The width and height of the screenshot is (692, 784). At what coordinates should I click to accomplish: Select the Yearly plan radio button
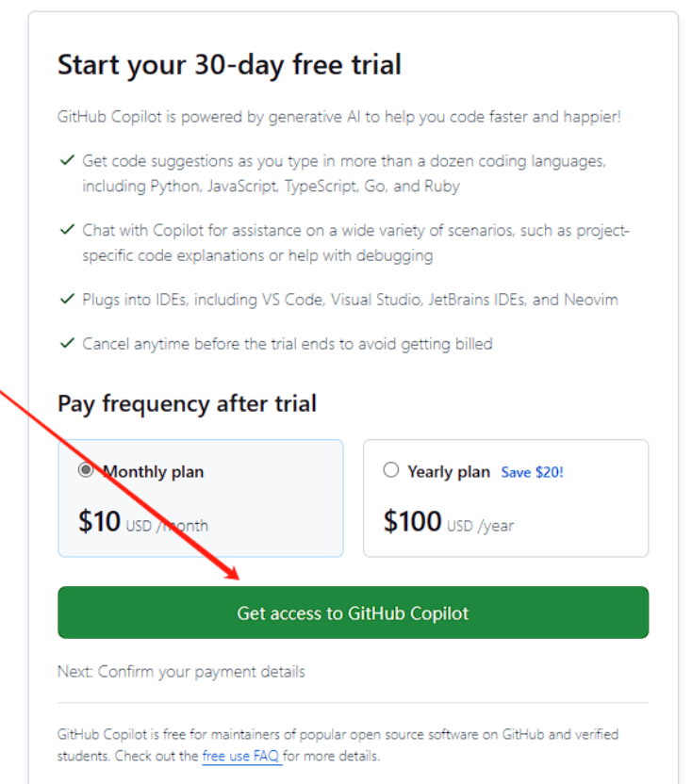[x=391, y=470]
